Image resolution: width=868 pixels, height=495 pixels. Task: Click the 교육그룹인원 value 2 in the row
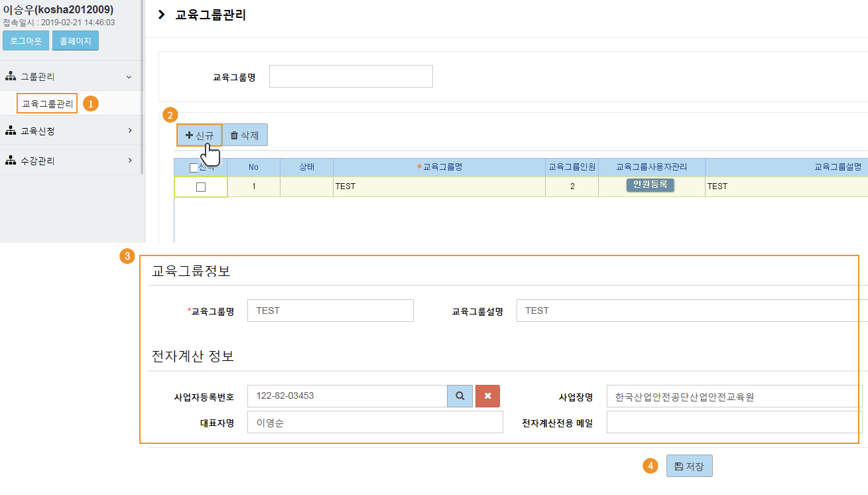pyautogui.click(x=572, y=186)
